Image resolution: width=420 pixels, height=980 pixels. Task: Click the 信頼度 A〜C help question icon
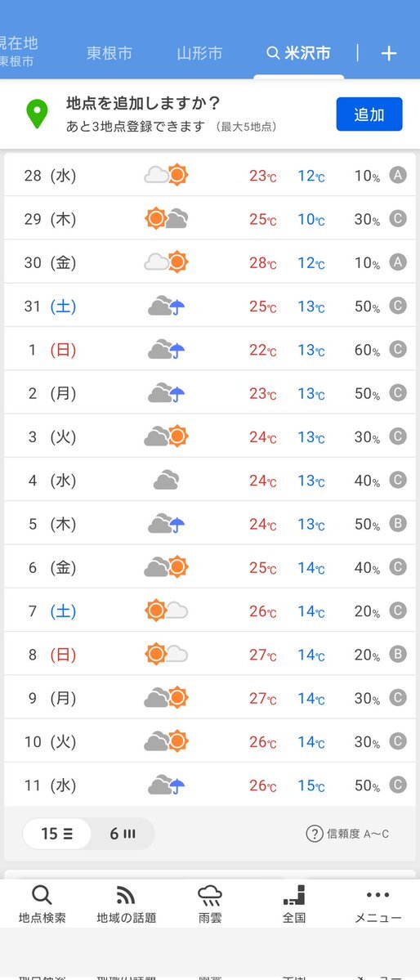(315, 833)
